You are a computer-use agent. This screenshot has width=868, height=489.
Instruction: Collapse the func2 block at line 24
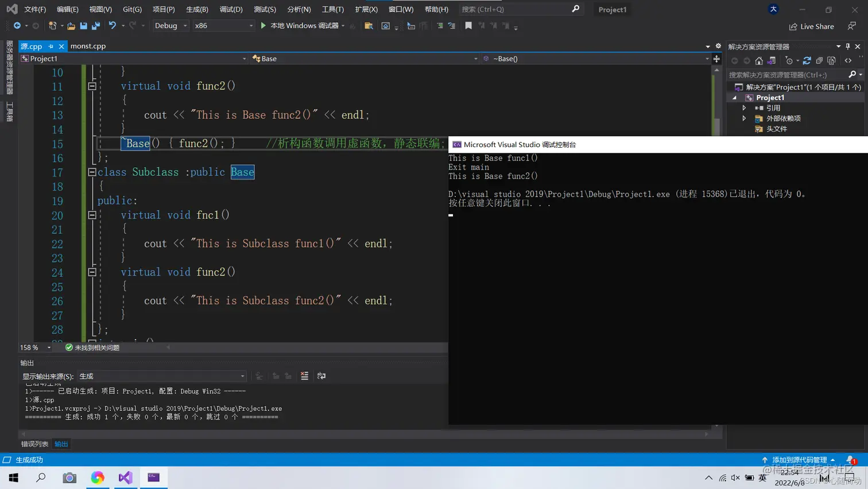click(x=92, y=272)
